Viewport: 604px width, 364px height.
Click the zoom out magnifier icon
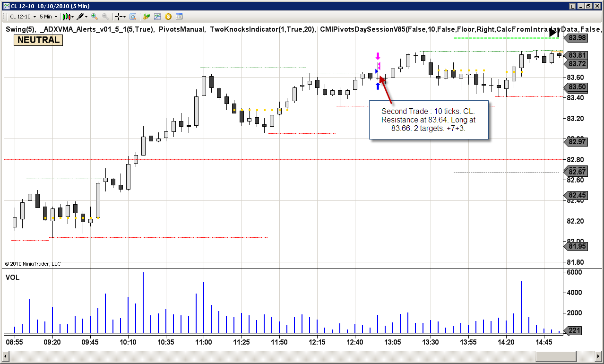[x=105, y=17]
